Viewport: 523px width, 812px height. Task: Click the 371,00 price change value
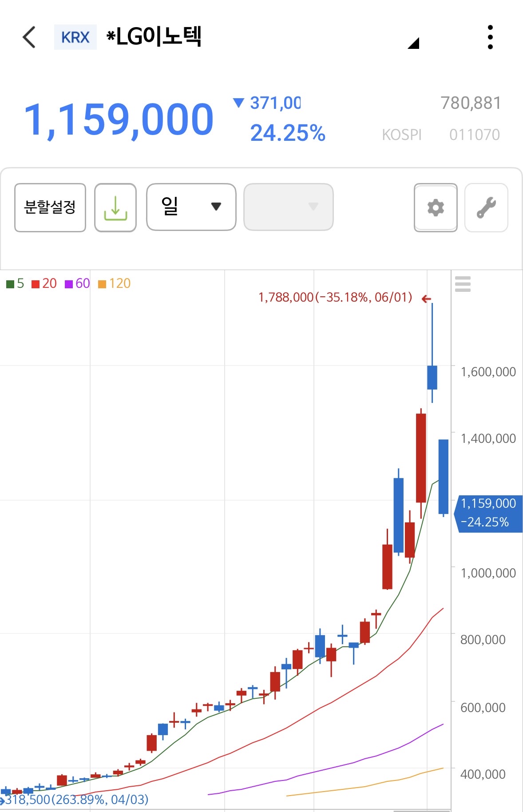pyautogui.click(x=275, y=103)
